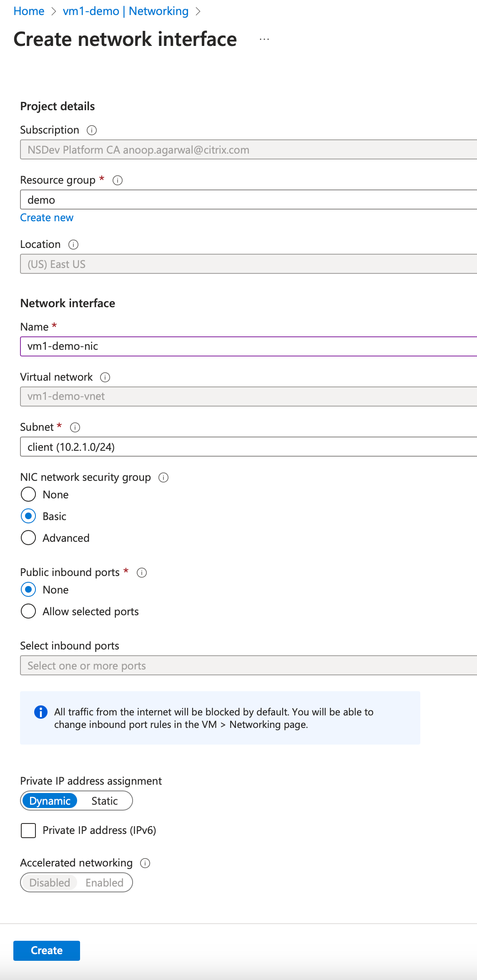
Task: Click the blue info icon in traffic notice
Action: pos(40,712)
